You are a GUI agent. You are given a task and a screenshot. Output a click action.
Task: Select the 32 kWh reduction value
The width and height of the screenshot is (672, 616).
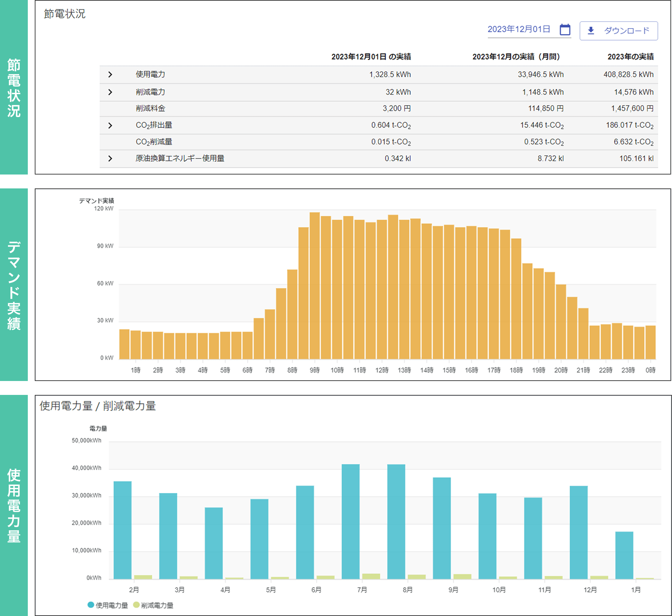point(398,92)
